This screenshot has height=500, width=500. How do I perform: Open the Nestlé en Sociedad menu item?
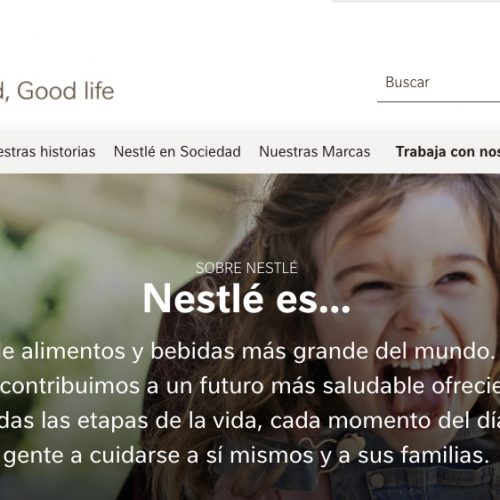(x=177, y=152)
